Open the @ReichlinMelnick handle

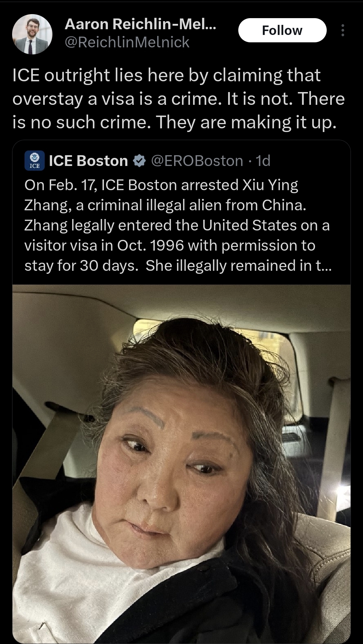tap(127, 42)
